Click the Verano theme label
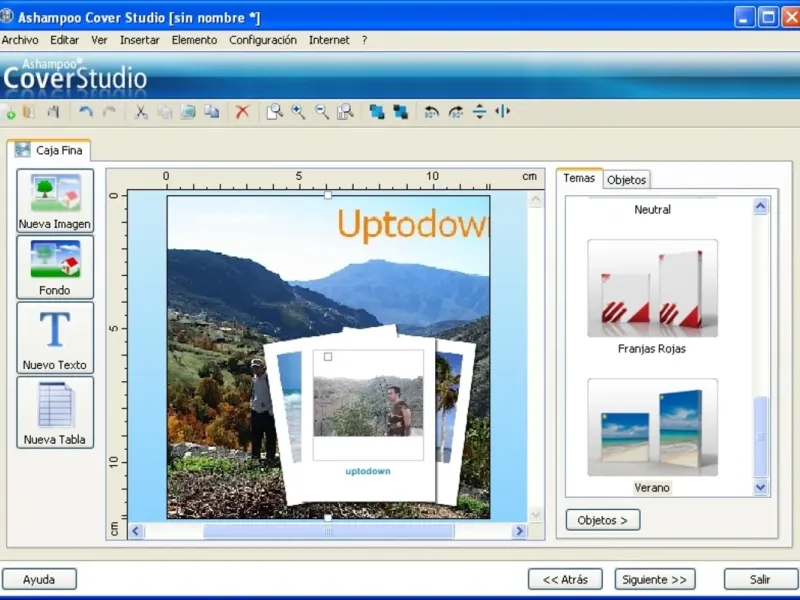The image size is (800, 600). tap(652, 488)
